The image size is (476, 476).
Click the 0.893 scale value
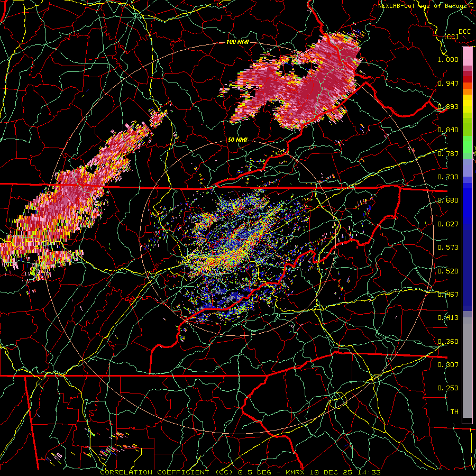(448, 106)
